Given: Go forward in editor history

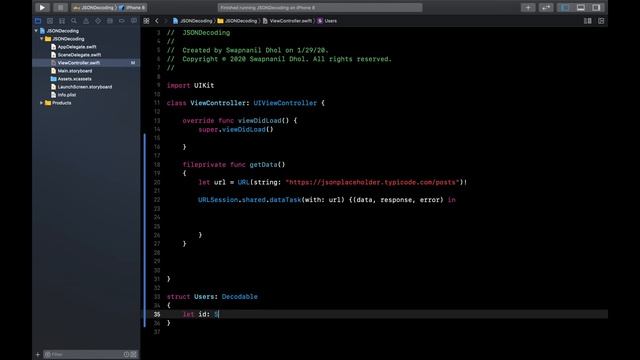Looking at the screenshot, I should [165, 21].
